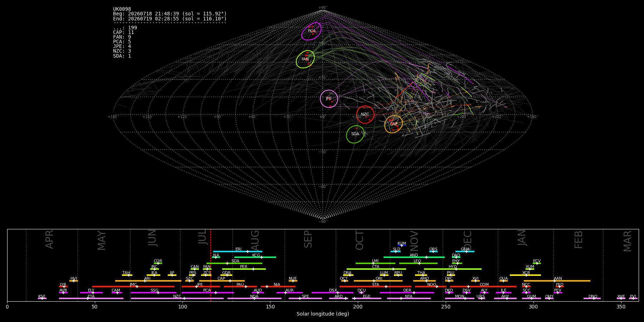
Task: Click the FAN radiant ellipse on sky map
Action: [x=305, y=59]
